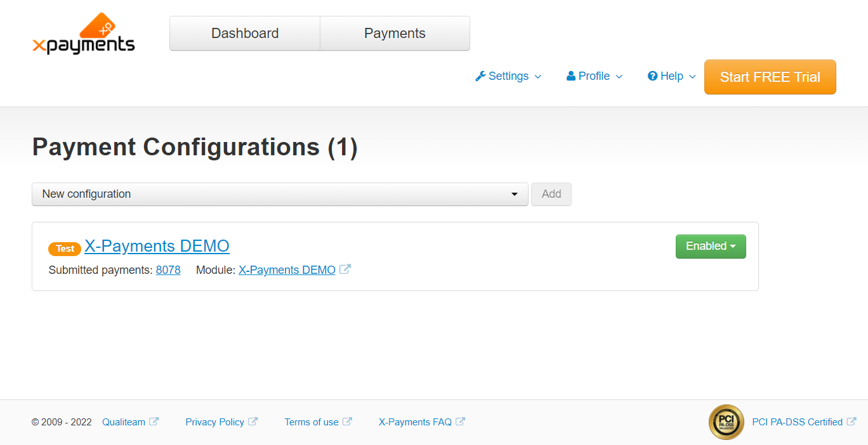Expand the Profile menu chevron
The image size is (868, 445).
(x=619, y=77)
